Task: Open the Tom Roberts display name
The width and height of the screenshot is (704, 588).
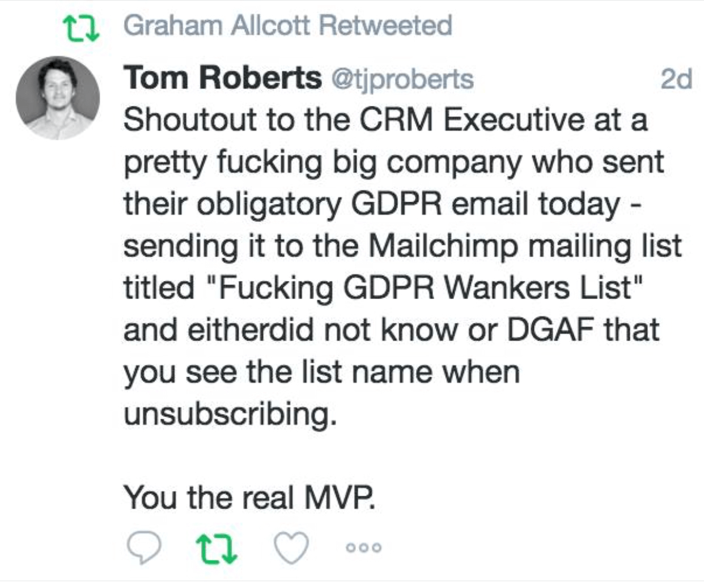Action: pos(223,78)
